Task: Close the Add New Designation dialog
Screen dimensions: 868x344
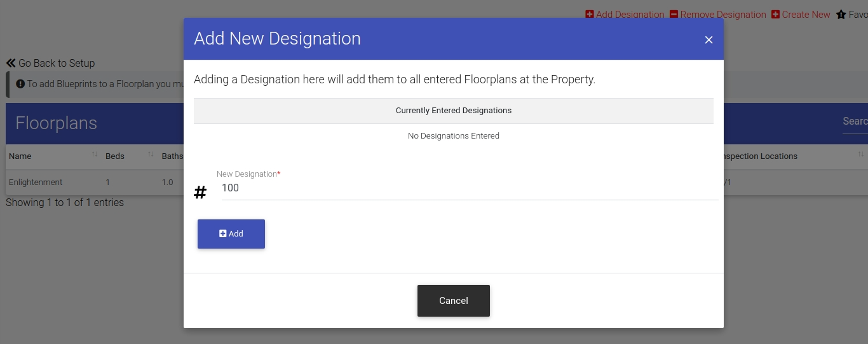Action: pyautogui.click(x=709, y=40)
